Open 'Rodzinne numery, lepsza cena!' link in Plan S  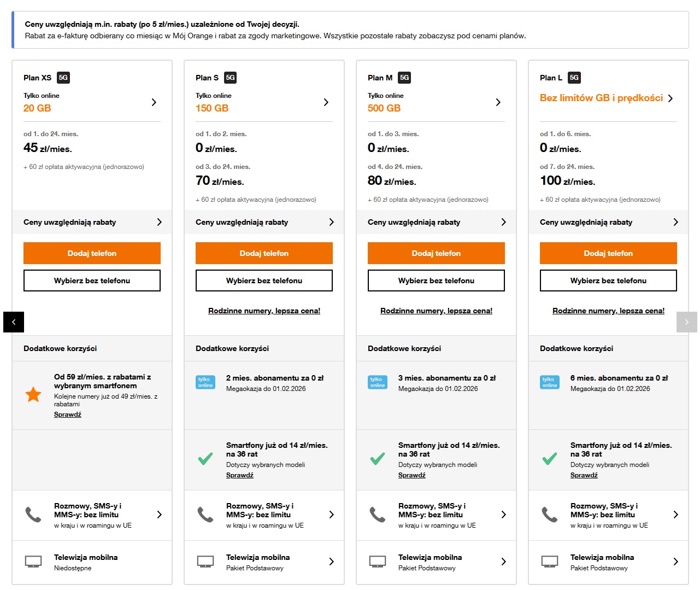click(x=264, y=311)
